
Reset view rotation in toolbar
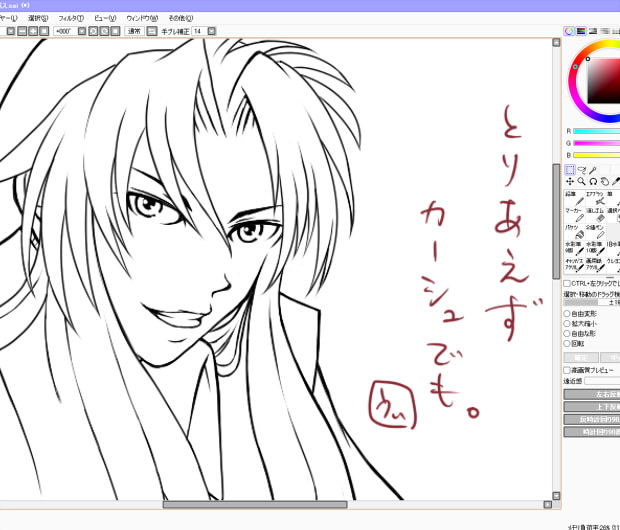click(115, 31)
